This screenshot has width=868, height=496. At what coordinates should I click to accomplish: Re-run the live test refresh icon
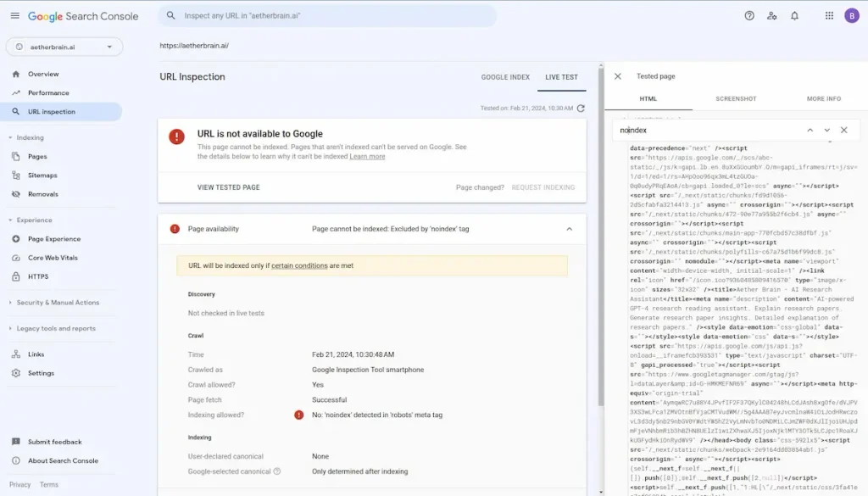point(581,108)
